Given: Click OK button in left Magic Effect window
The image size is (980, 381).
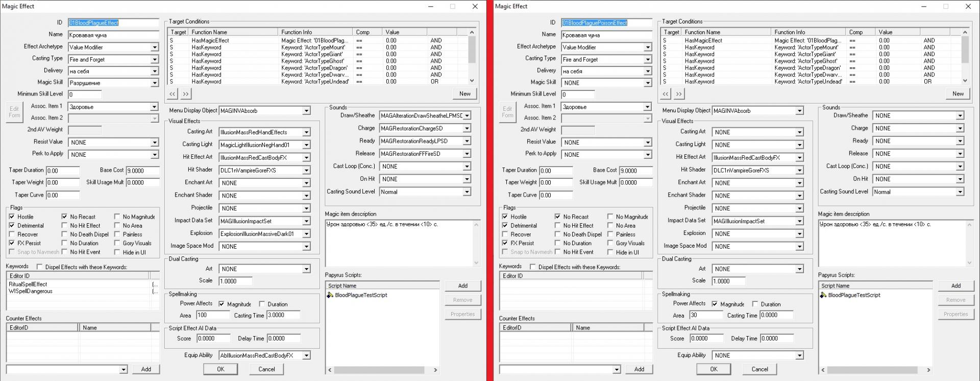Looking at the screenshot, I should coord(220,369).
